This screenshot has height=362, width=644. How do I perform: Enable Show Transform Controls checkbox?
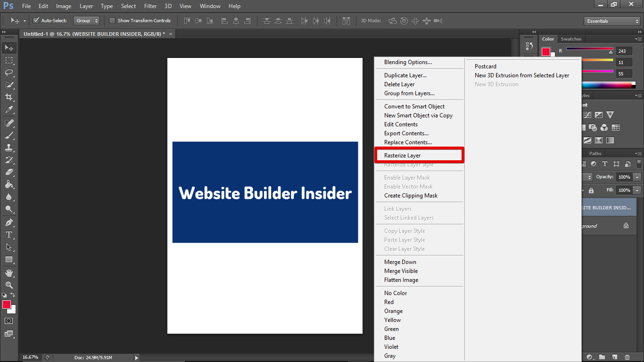pos(112,21)
